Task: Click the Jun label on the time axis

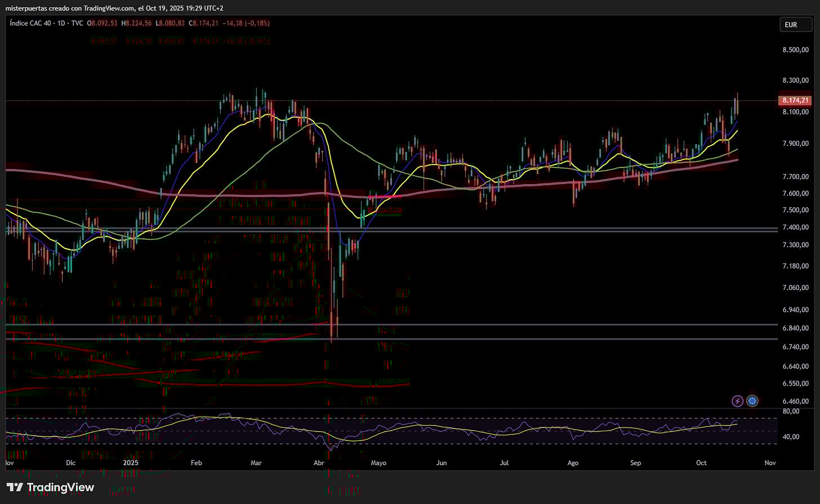Action: [442, 463]
